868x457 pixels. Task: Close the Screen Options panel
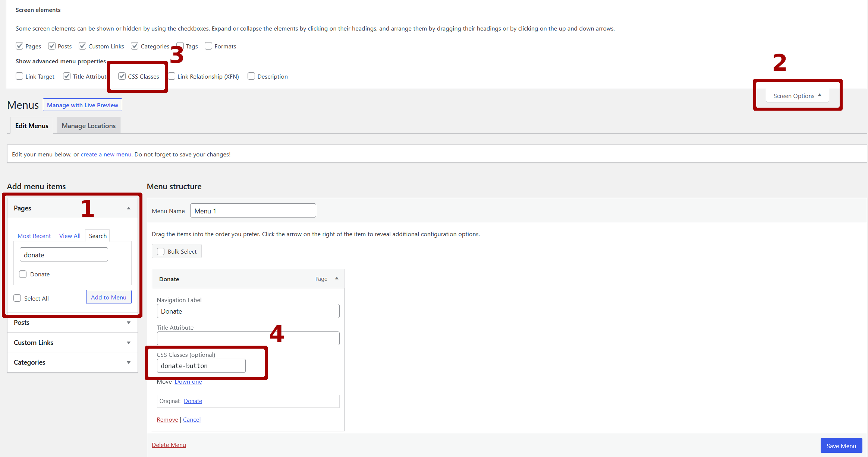[x=797, y=96]
